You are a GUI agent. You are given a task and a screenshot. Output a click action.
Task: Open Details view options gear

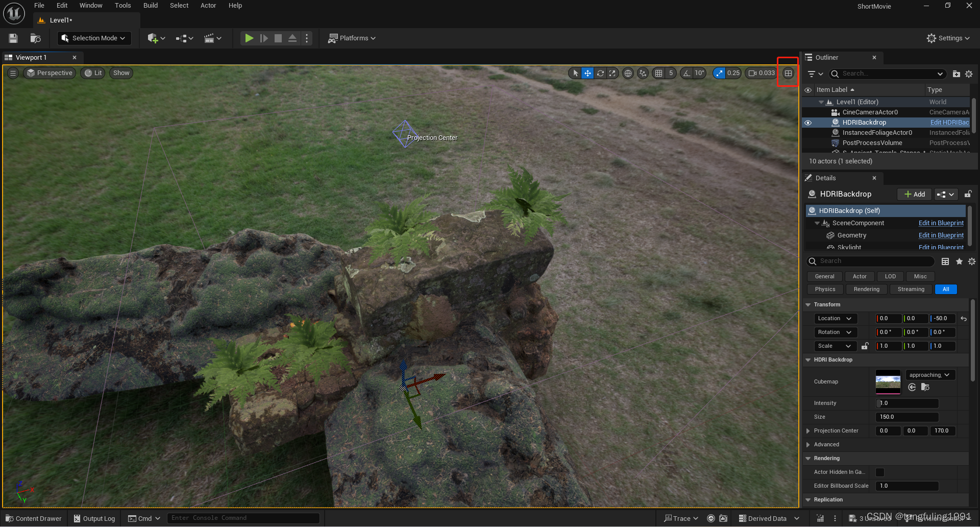pos(972,261)
